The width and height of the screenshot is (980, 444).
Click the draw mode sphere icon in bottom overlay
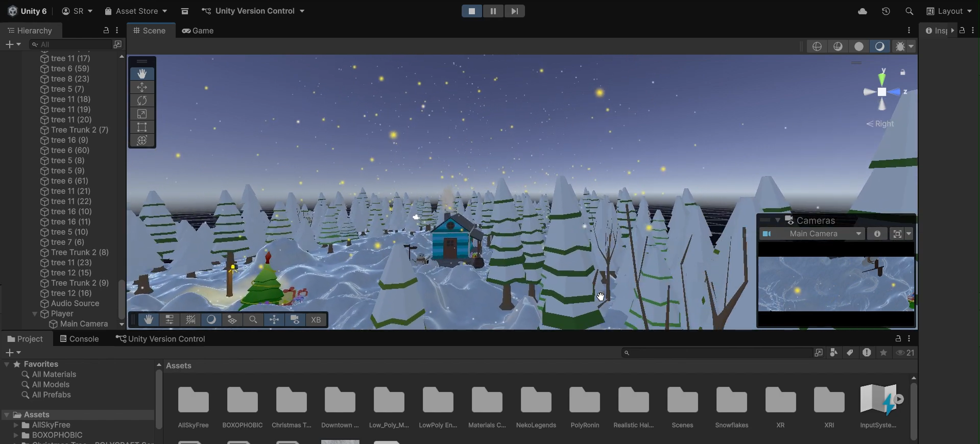(211, 319)
